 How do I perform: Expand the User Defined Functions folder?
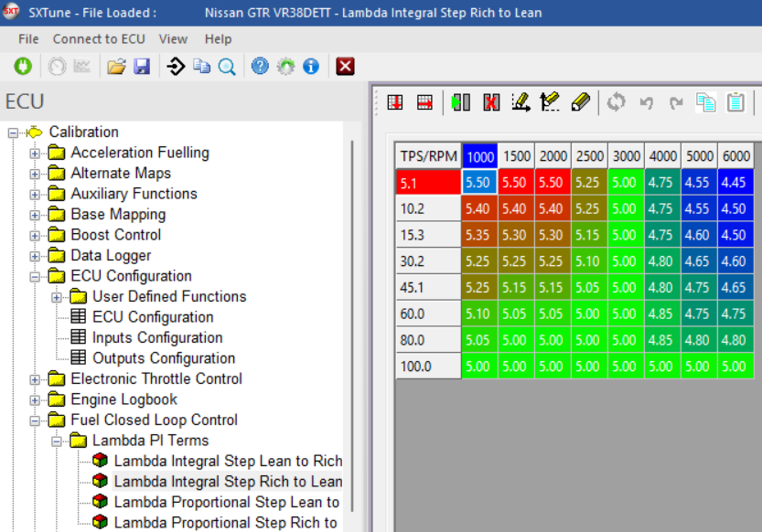click(57, 297)
